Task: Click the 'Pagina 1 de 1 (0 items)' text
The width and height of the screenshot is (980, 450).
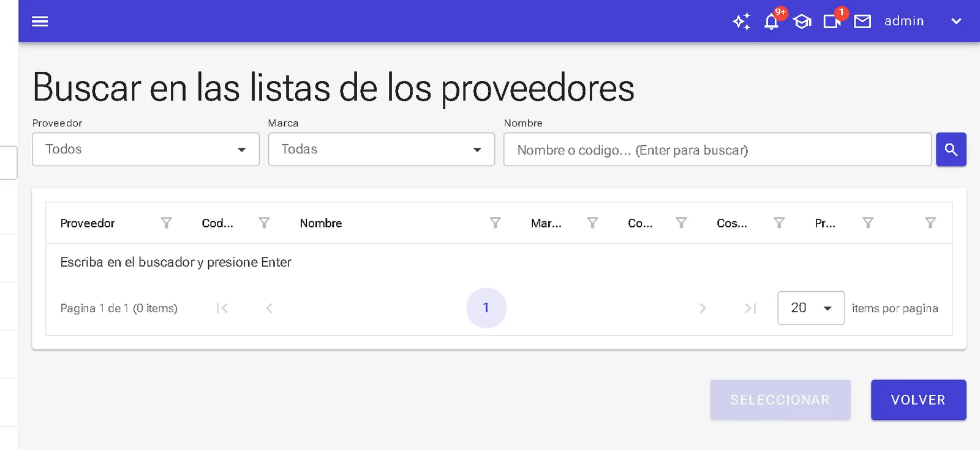Action: (119, 308)
